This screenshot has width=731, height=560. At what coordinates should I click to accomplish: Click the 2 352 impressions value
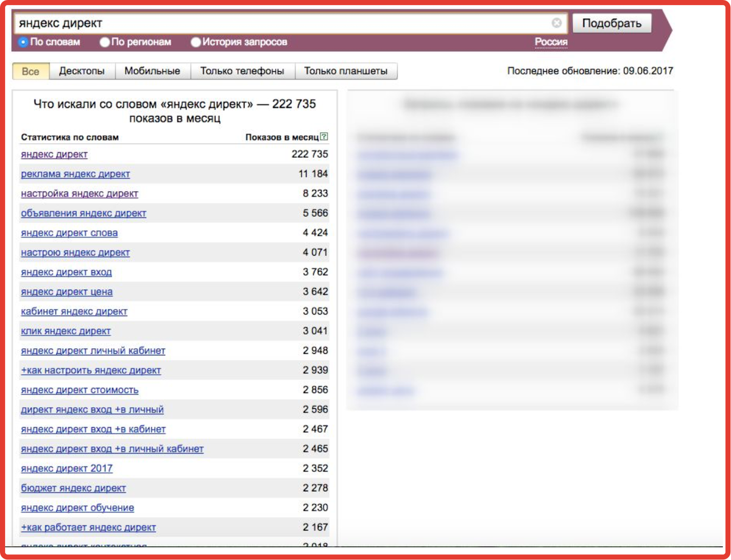pyautogui.click(x=316, y=468)
